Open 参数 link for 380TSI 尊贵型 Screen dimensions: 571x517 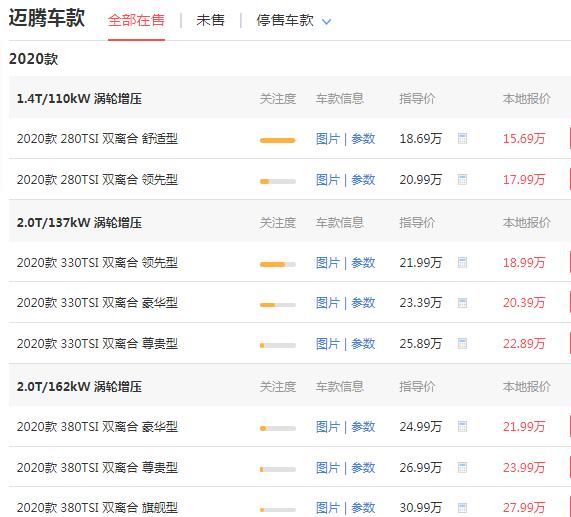tap(363, 467)
